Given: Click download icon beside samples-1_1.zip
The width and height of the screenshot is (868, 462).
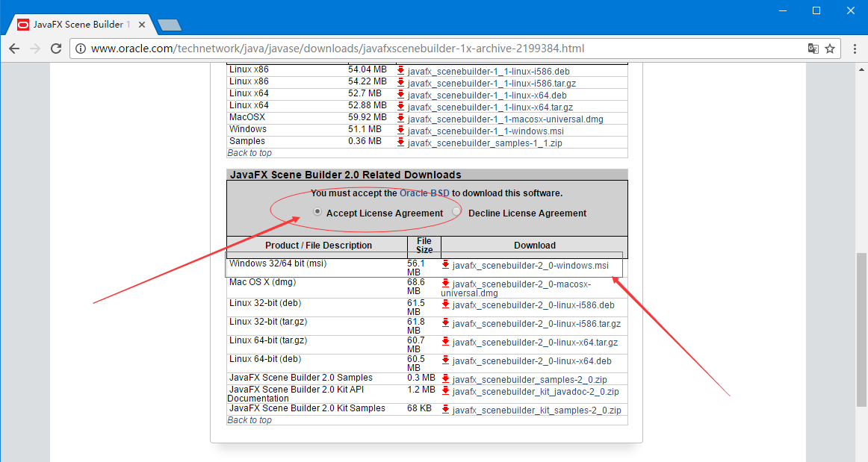Looking at the screenshot, I should pyautogui.click(x=401, y=143).
